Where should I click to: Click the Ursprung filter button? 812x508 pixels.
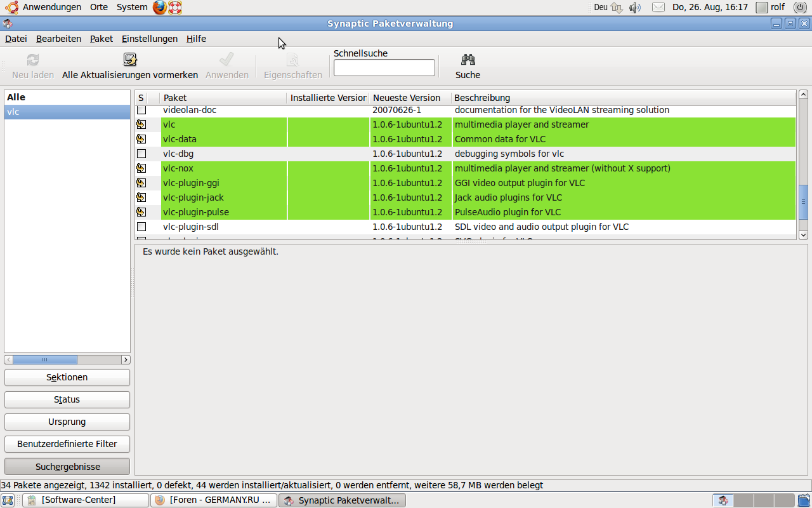tap(67, 422)
